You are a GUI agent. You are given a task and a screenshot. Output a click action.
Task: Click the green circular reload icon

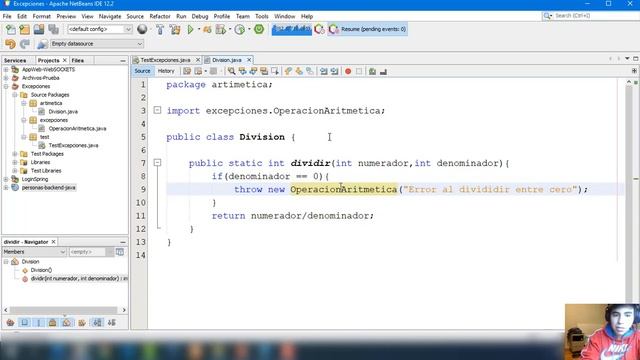pos(259,29)
